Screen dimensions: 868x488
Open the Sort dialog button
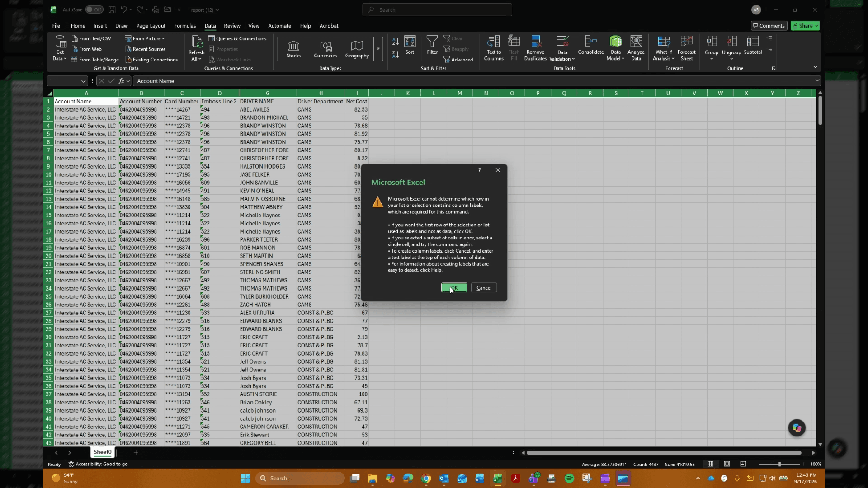click(410, 45)
